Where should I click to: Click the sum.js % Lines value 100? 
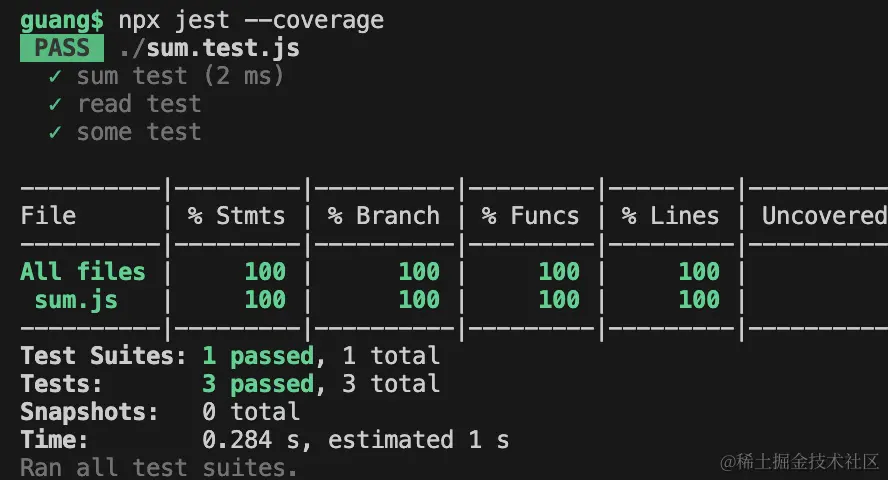699,299
